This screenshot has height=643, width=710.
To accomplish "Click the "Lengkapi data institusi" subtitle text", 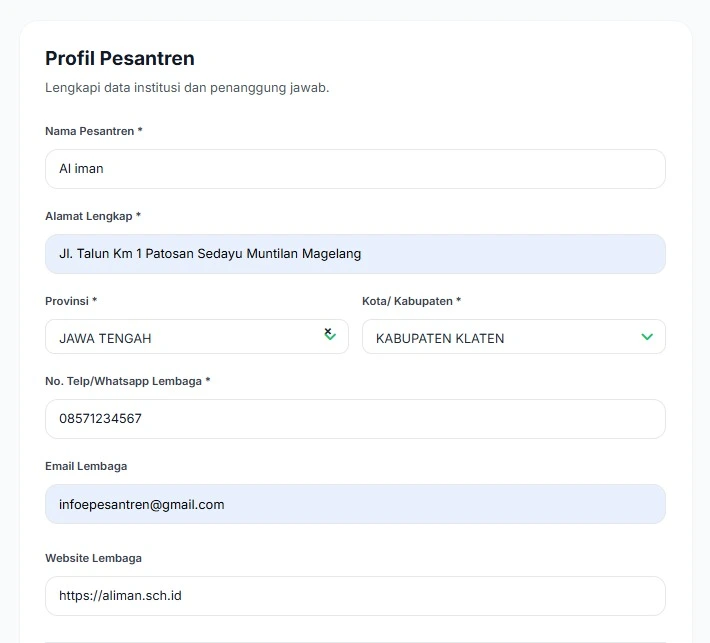I will (187, 88).
